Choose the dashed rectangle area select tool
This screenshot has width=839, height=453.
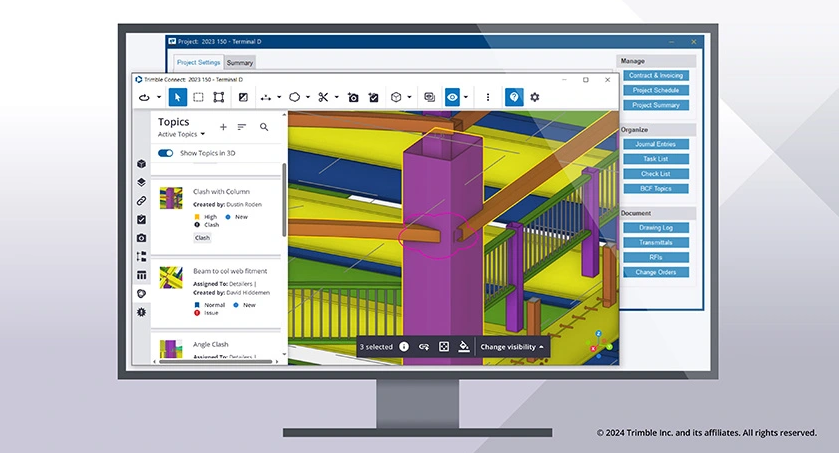pos(198,97)
